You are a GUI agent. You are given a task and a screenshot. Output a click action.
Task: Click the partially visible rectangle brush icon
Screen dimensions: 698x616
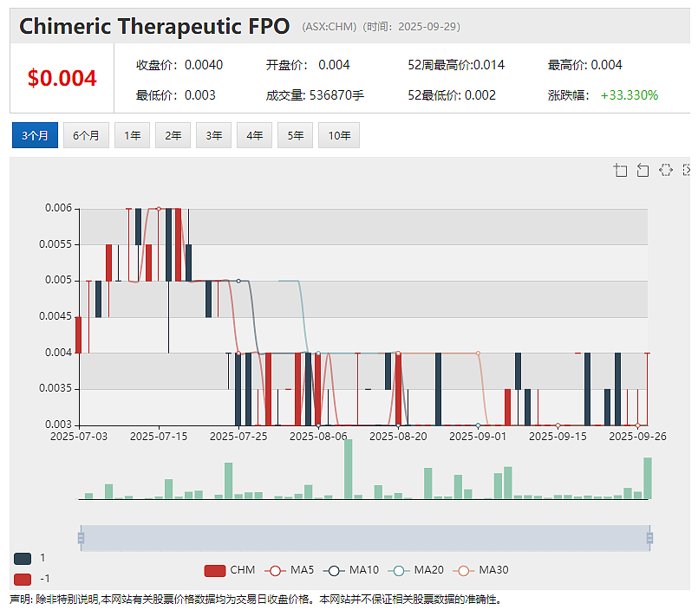[686, 170]
